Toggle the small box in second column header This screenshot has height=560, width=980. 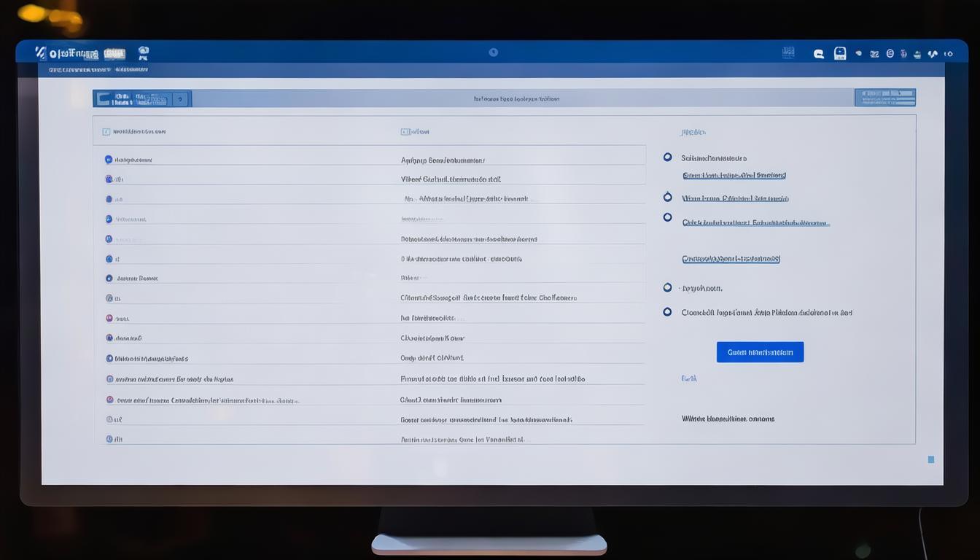[x=405, y=132]
